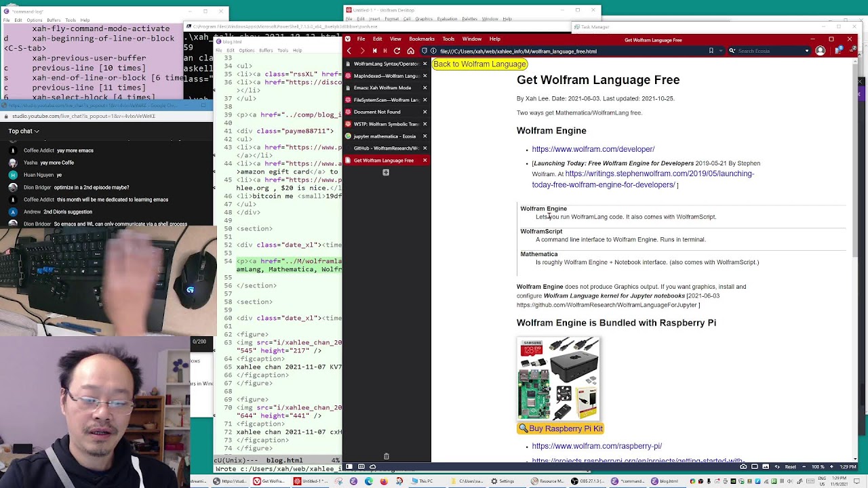Open a new tab with plus icon
The width and height of the screenshot is (868, 488).
click(386, 173)
